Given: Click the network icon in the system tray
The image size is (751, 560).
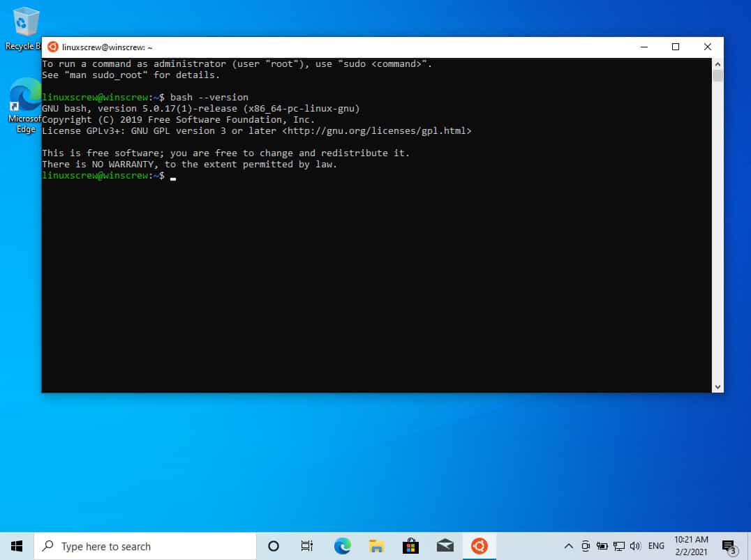Looking at the screenshot, I should (618, 546).
